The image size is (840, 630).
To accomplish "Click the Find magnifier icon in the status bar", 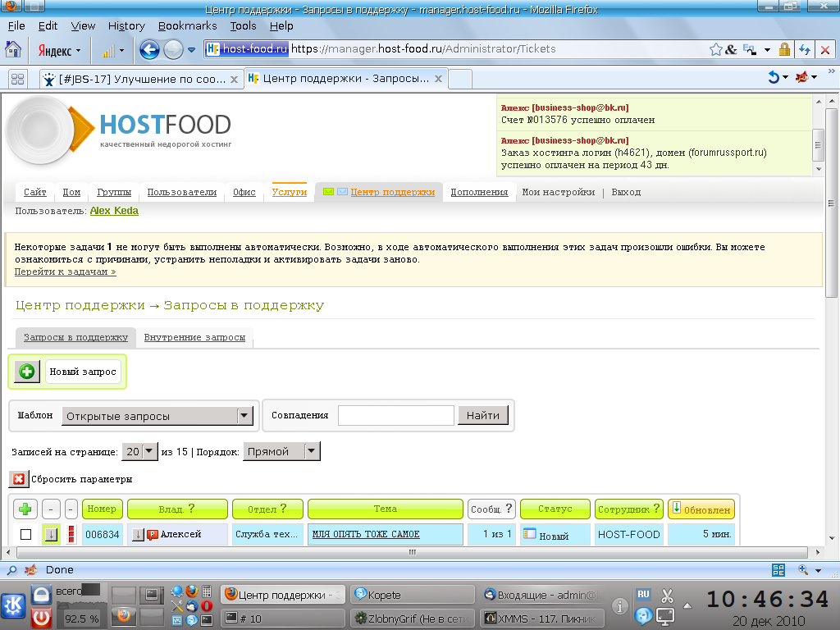I will (x=11, y=570).
